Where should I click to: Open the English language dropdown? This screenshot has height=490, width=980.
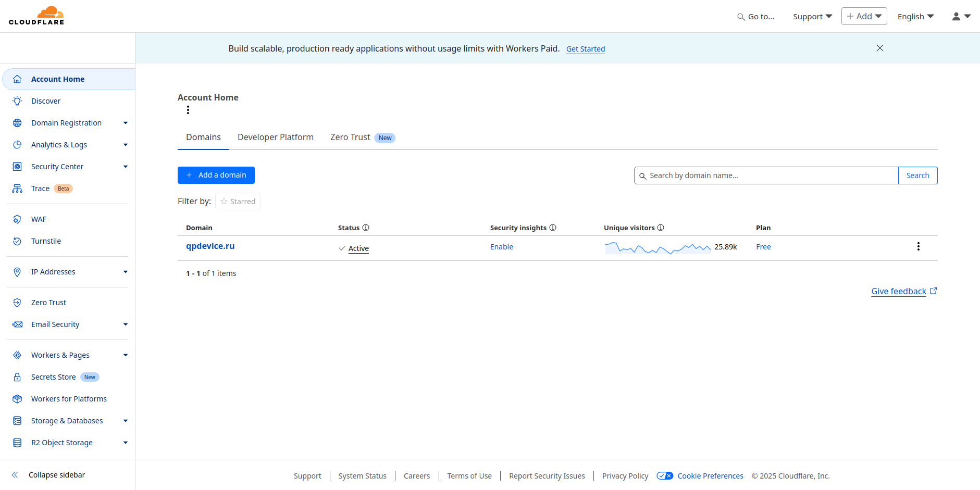915,17
